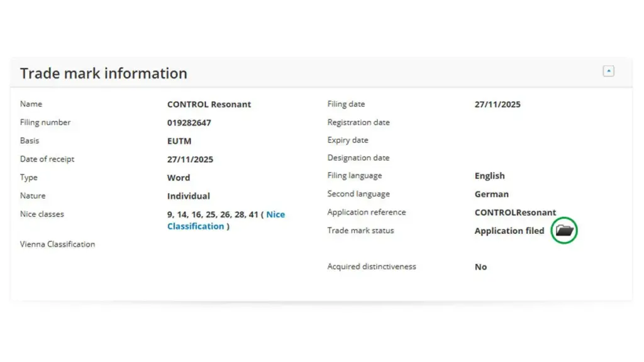The height and width of the screenshot is (362, 644).
Task: Select the Acquired distinctiveness value No
Action: point(481,267)
